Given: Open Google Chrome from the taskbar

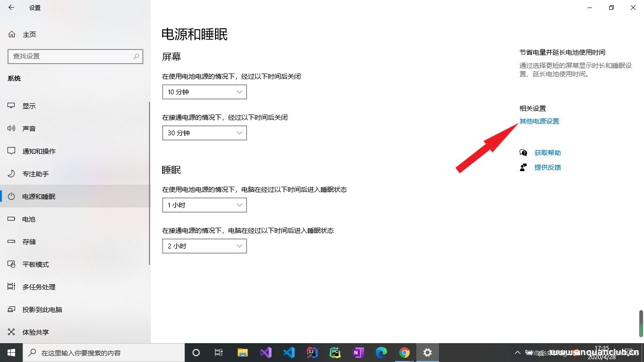Looking at the screenshot, I should point(404,352).
